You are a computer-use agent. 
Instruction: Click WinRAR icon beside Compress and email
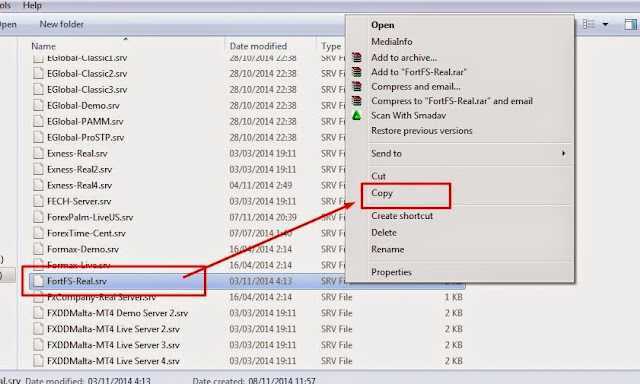[357, 87]
